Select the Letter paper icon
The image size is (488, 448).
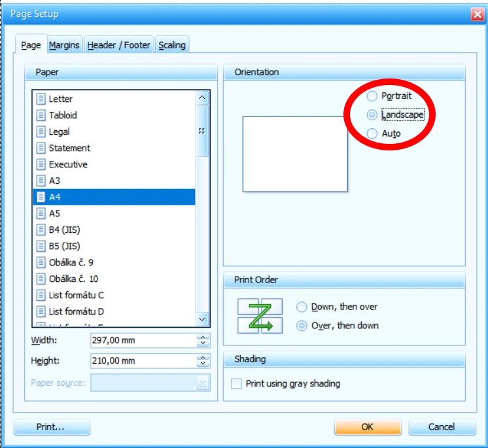coord(41,99)
